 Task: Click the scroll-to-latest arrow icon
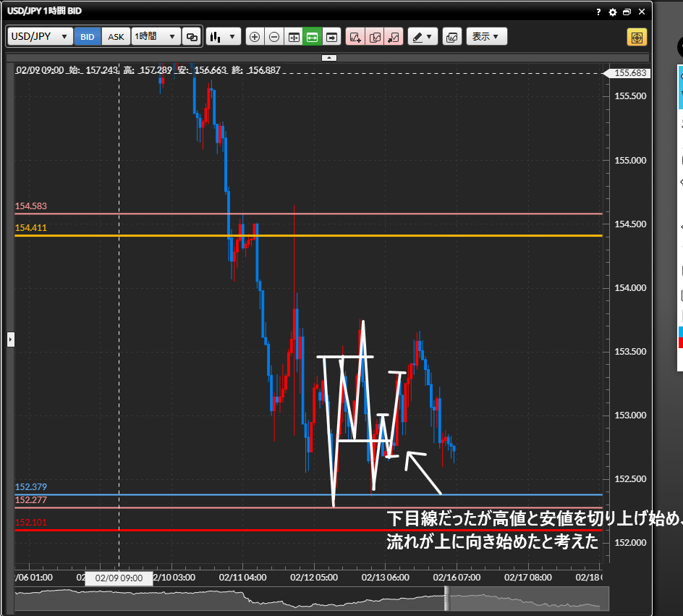click(331, 37)
